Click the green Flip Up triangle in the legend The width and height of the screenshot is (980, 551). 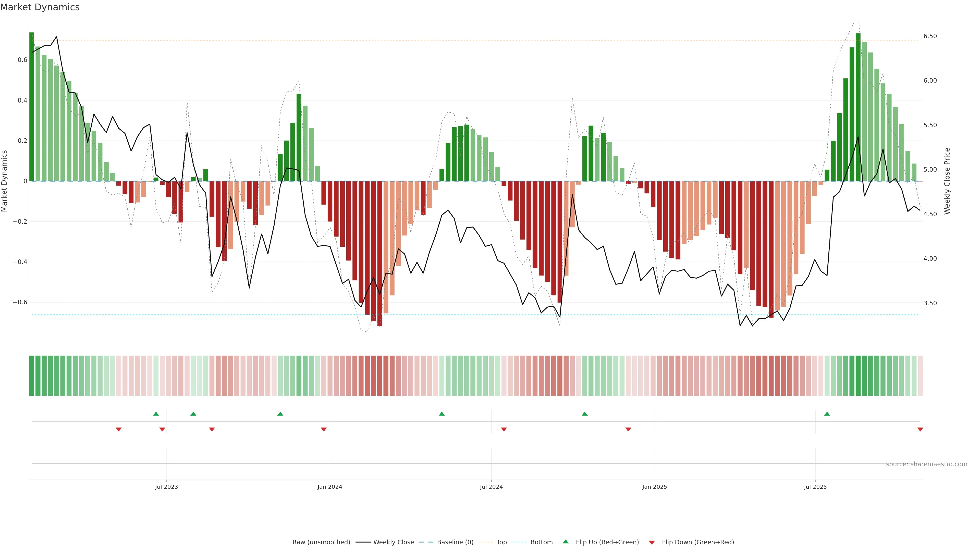click(566, 542)
